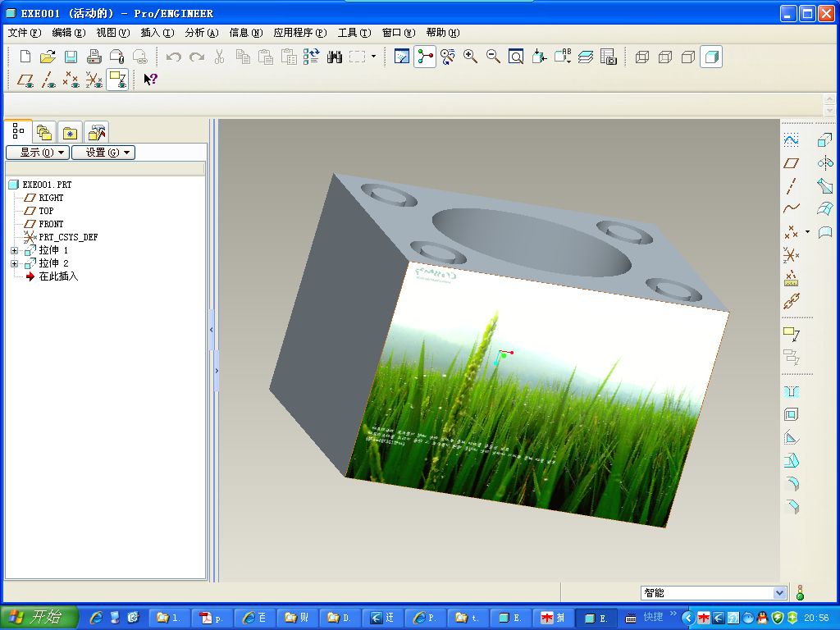840x630 pixels.
Task: Open the layers stack icon in toolbar
Action: pyautogui.click(x=586, y=57)
